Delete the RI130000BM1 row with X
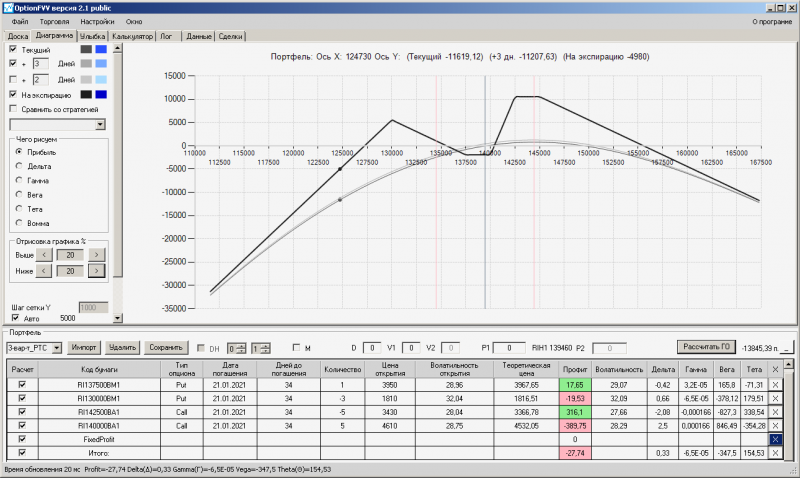 tap(775, 398)
